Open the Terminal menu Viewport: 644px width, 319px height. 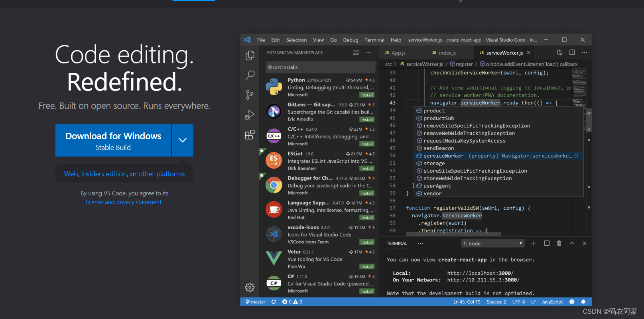[374, 40]
